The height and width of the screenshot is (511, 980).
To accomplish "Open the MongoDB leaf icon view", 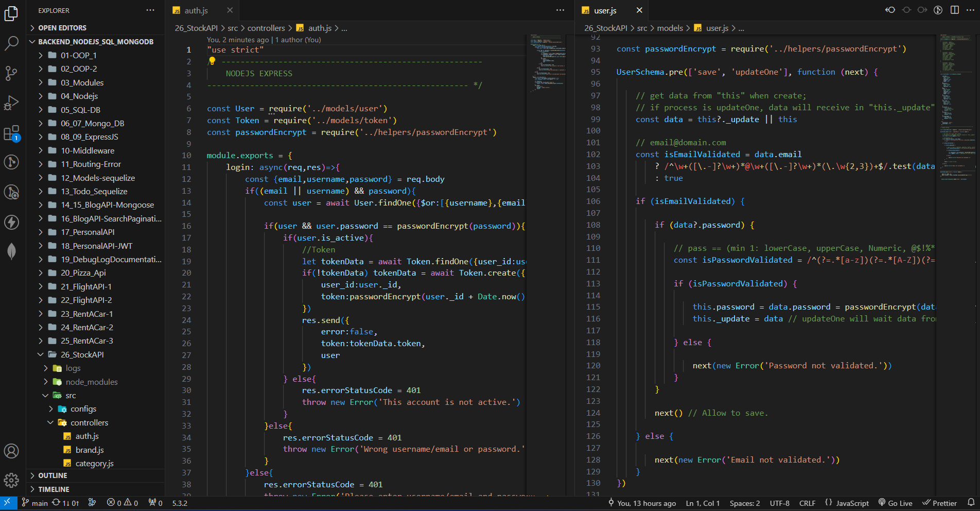I will pyautogui.click(x=11, y=251).
